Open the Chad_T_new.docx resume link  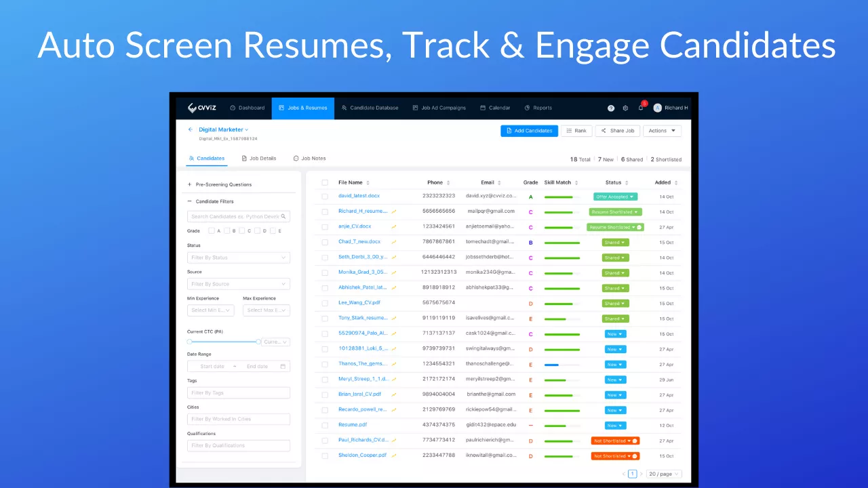tap(359, 242)
